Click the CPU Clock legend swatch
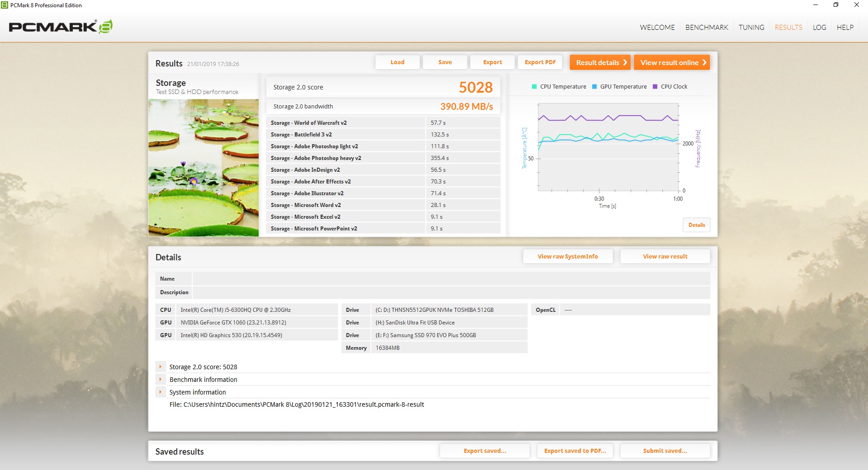868x470 pixels. coord(655,87)
